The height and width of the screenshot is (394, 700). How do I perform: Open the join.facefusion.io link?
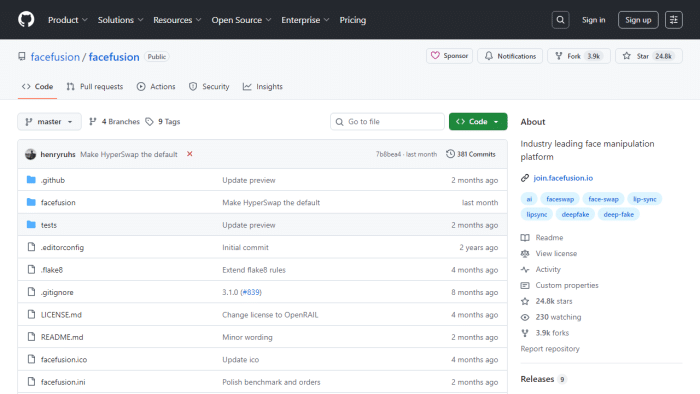pyautogui.click(x=563, y=178)
